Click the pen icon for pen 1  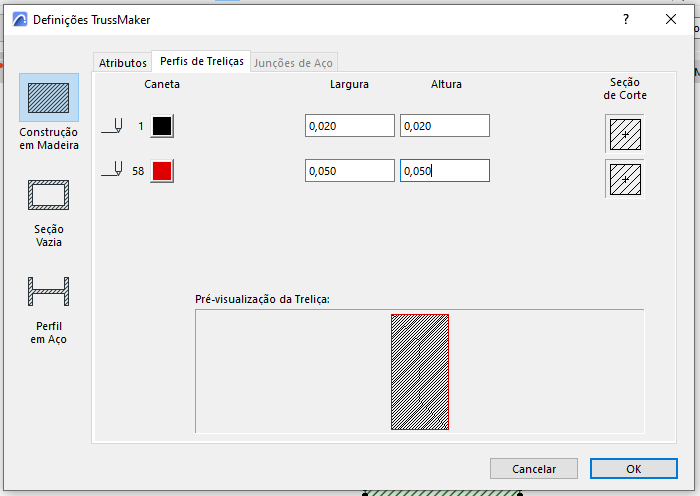click(112, 126)
